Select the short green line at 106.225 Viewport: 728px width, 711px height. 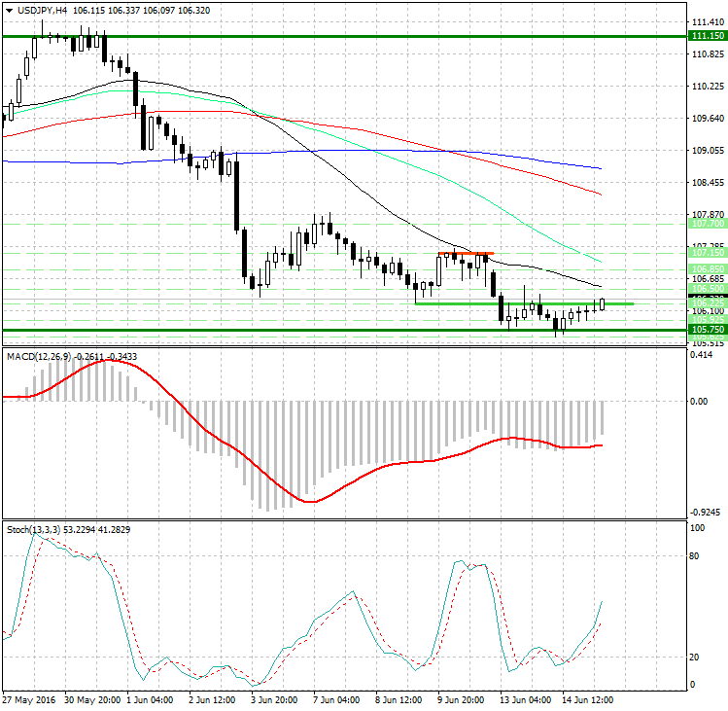click(x=525, y=303)
